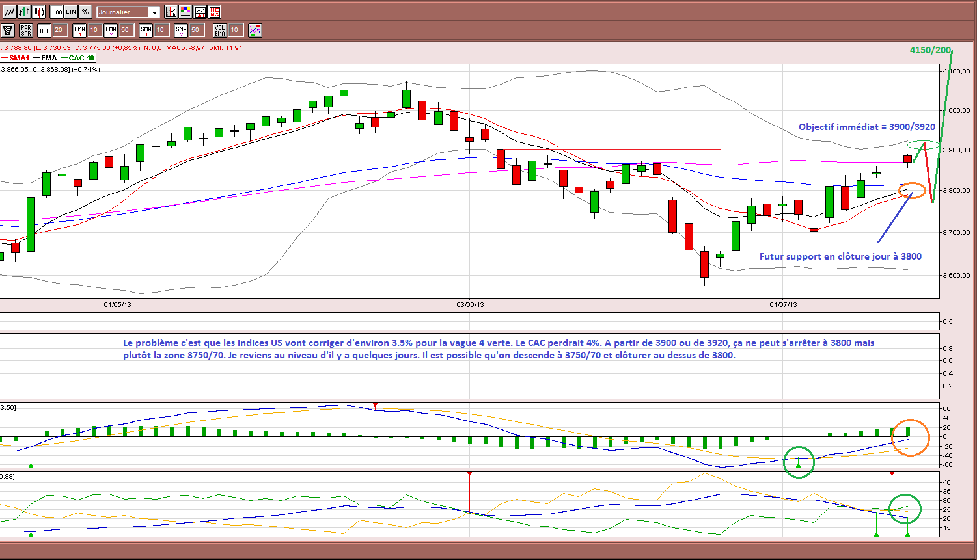
Task: Select the candlestick chart display
Action: coord(39,12)
